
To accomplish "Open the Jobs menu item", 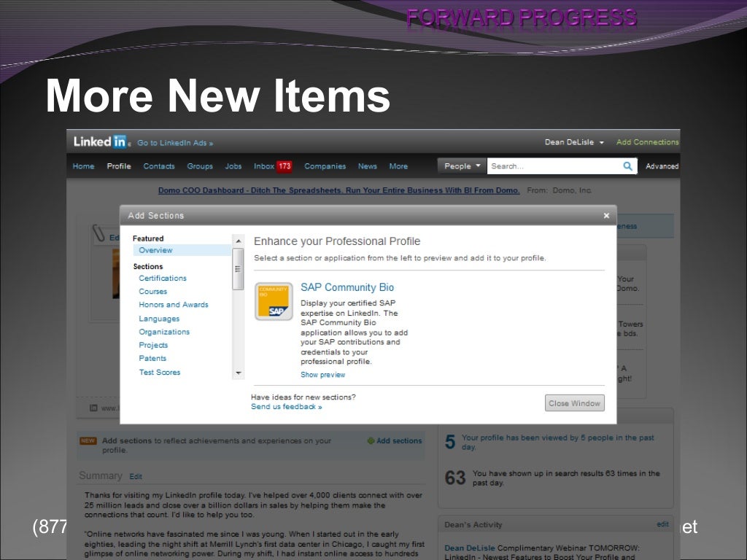I will point(233,166).
